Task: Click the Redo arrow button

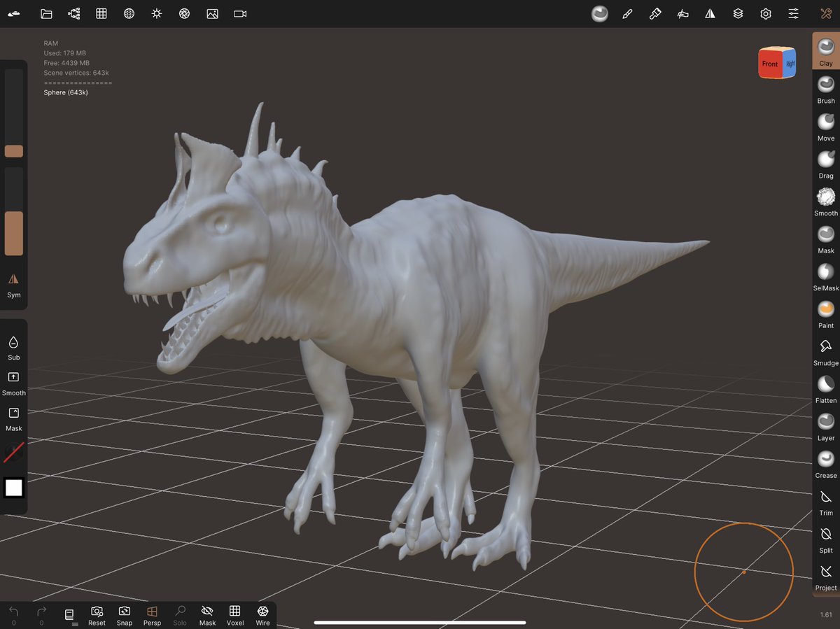Action: coord(41,614)
